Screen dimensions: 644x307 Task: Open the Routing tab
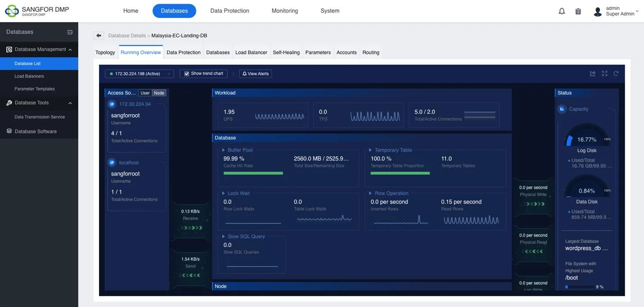pyautogui.click(x=371, y=53)
